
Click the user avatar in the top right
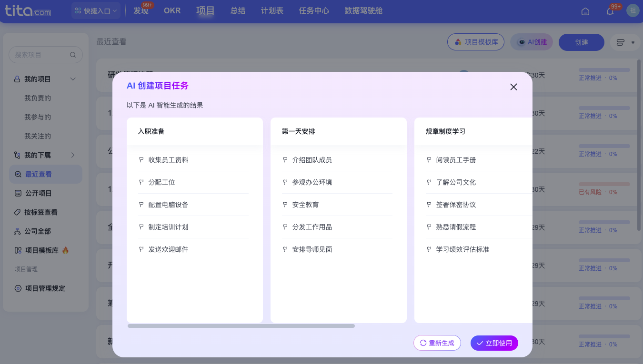pos(633,10)
